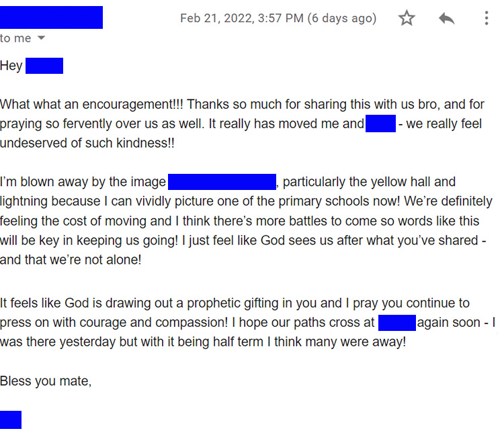This screenshot has height=439, width=504.
Task: Click the redacted place after "paths cross at"
Action: (397, 322)
